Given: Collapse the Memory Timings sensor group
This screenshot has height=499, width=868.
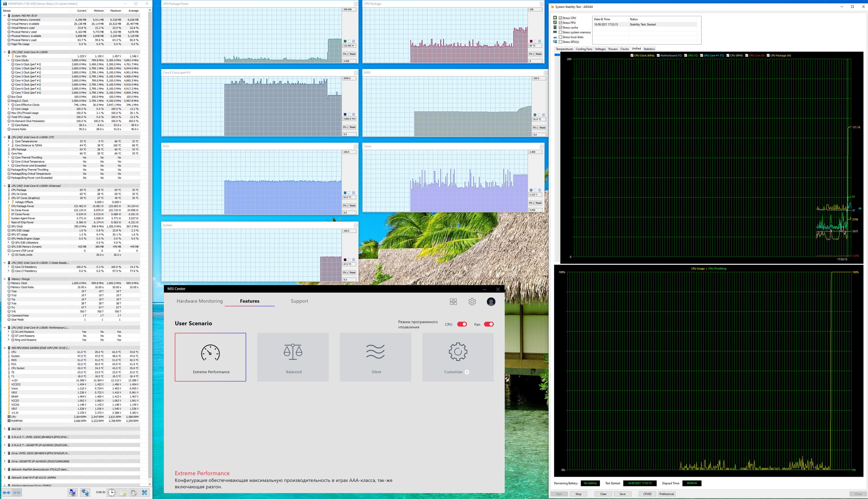Looking at the screenshot, I should pos(4,279).
